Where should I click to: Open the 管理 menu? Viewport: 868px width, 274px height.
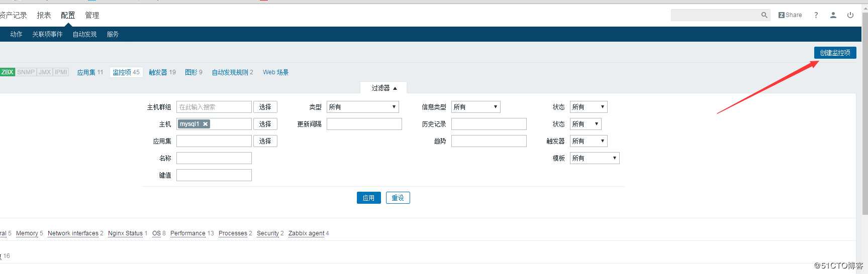pos(92,15)
